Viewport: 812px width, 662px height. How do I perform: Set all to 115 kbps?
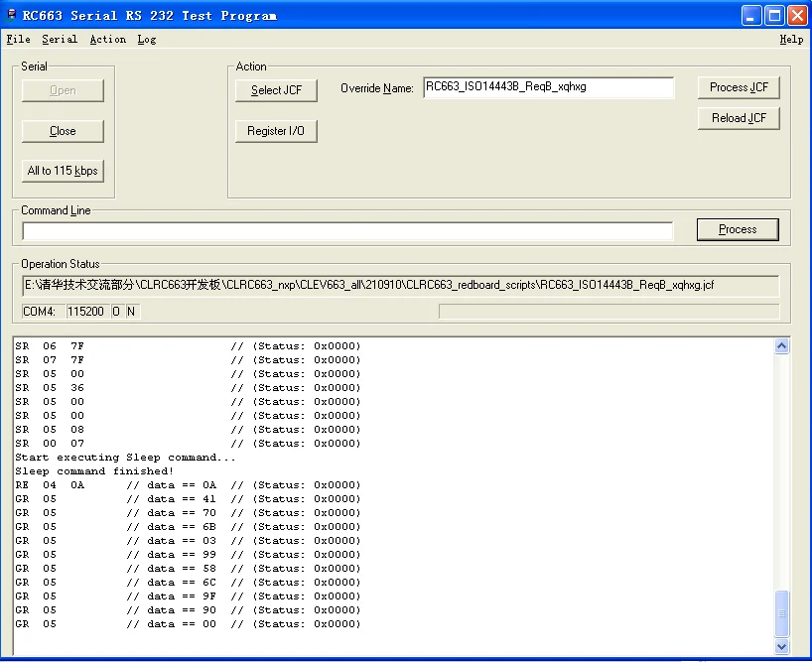pos(63,171)
